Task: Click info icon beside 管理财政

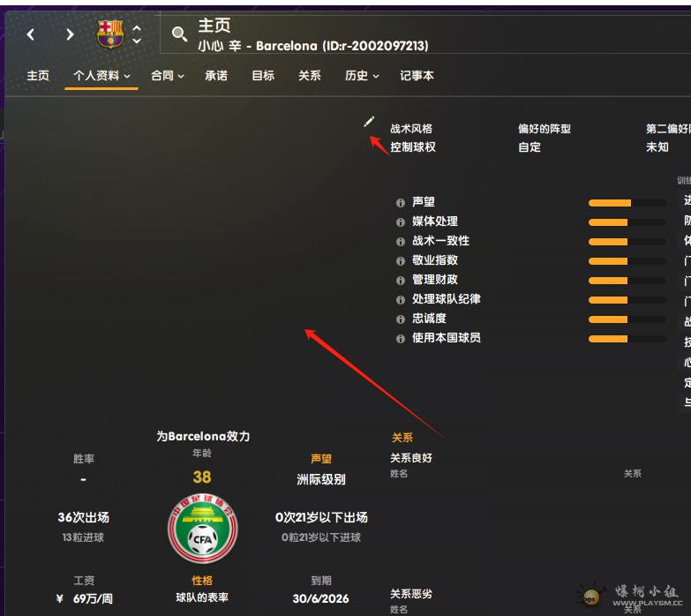Action: pyautogui.click(x=400, y=281)
